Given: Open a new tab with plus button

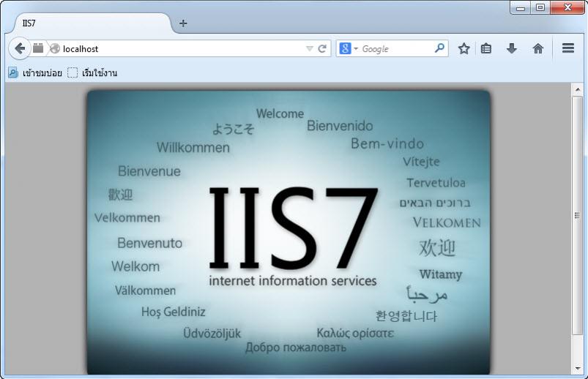Looking at the screenshot, I should point(183,23).
